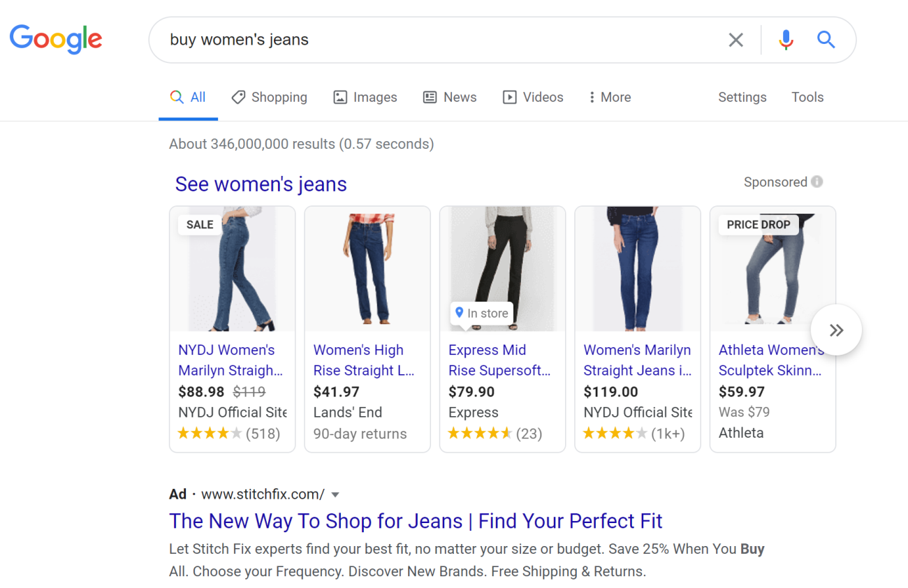Click the struck-through $119 original price
Image resolution: width=908 pixels, height=588 pixels.
point(249,392)
